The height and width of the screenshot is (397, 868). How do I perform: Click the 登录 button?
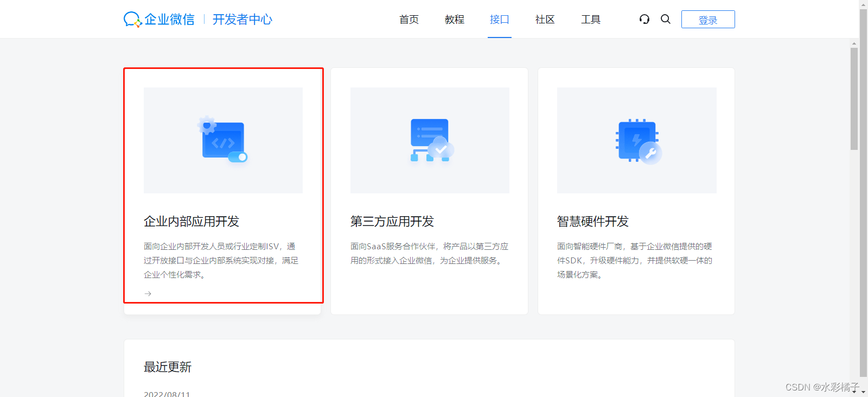708,20
